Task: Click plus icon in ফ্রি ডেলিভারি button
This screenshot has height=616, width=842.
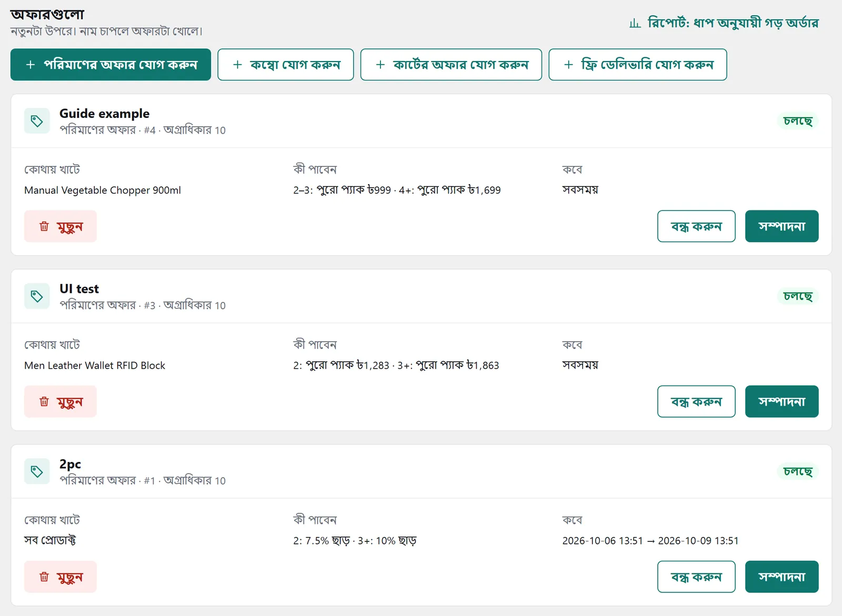Action: (568, 65)
